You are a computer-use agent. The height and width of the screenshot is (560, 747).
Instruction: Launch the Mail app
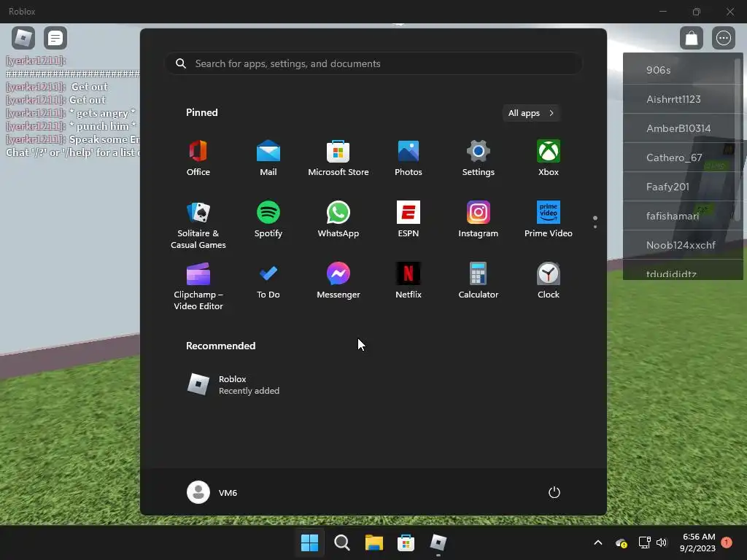[x=268, y=158]
